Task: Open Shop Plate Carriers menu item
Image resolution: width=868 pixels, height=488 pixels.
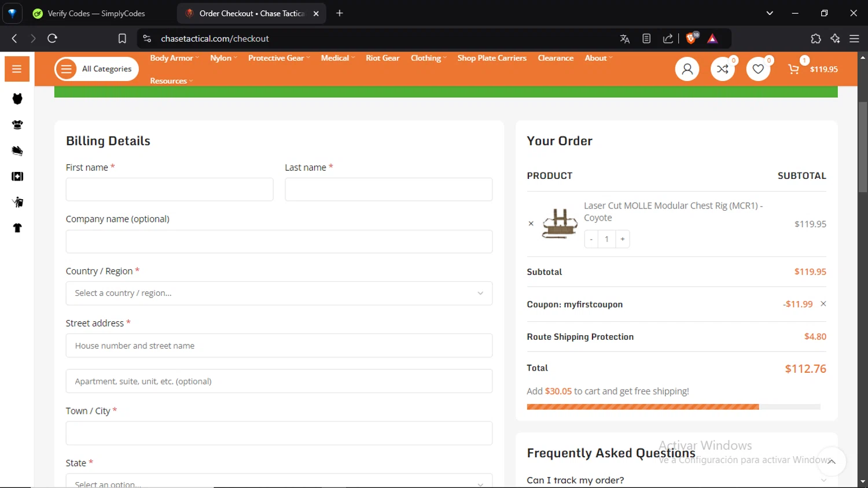Action: point(492,58)
